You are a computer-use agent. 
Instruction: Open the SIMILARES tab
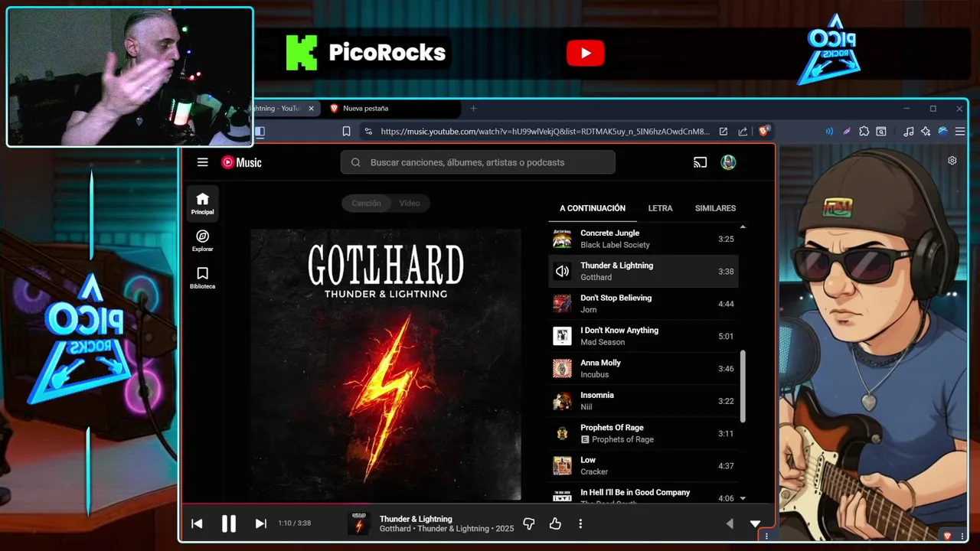[715, 208]
